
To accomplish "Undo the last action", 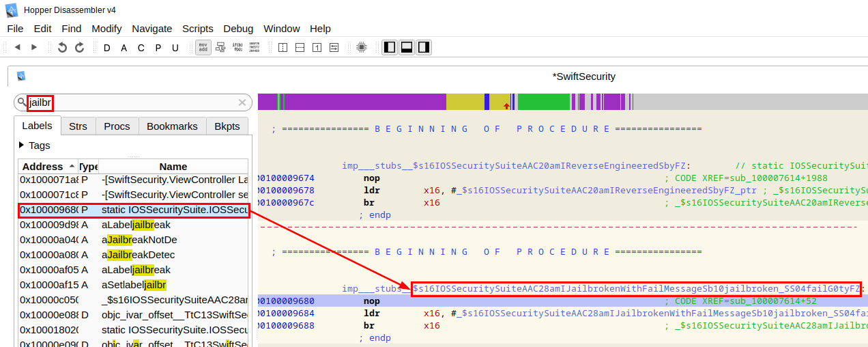I will (x=62, y=47).
